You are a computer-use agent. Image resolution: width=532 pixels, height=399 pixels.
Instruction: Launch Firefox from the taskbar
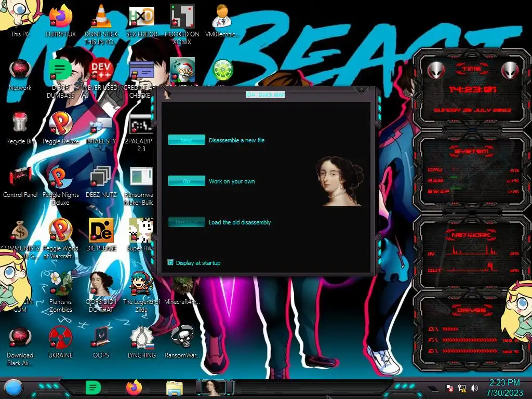[x=134, y=388]
